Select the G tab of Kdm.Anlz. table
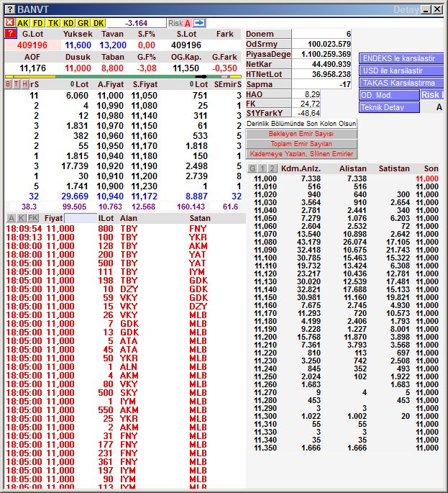 tap(252, 168)
